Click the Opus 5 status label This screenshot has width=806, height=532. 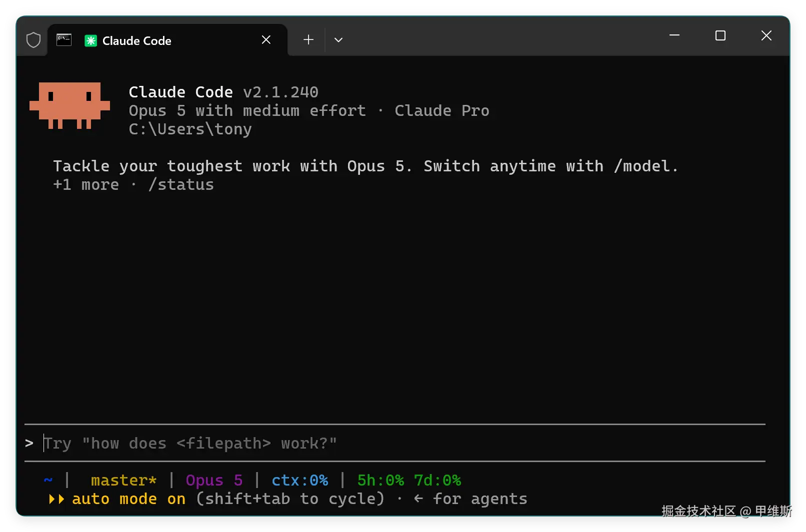tap(214, 481)
